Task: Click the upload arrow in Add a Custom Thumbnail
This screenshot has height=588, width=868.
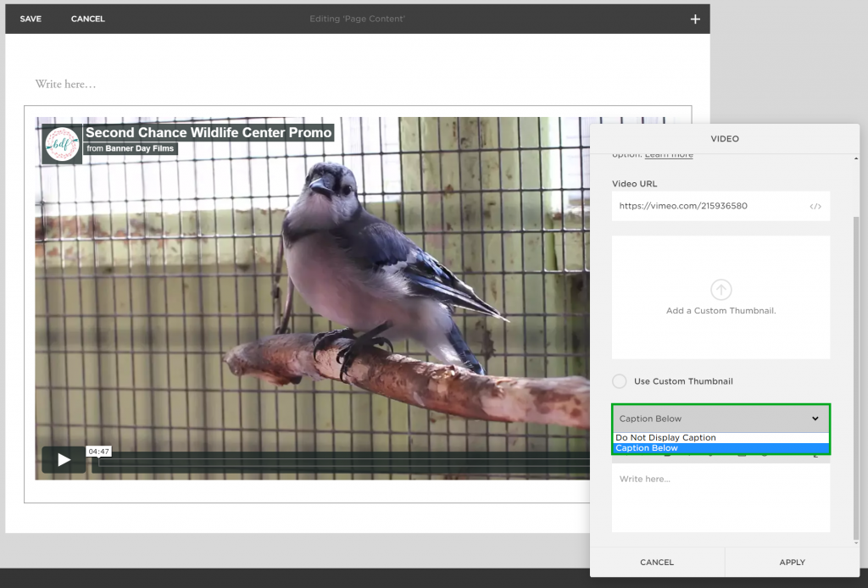Action: point(721,291)
